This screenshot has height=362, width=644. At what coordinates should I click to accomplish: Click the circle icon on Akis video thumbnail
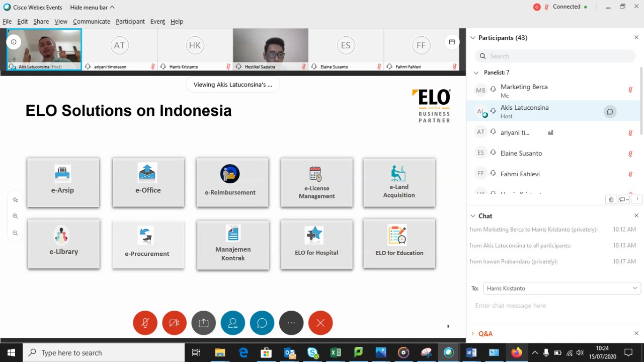(14, 42)
